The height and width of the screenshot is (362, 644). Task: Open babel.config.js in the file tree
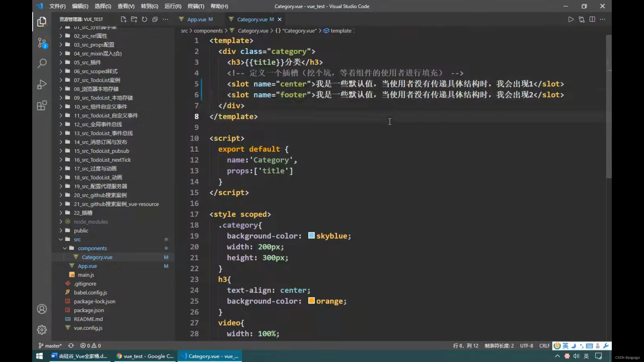click(x=113, y=293)
